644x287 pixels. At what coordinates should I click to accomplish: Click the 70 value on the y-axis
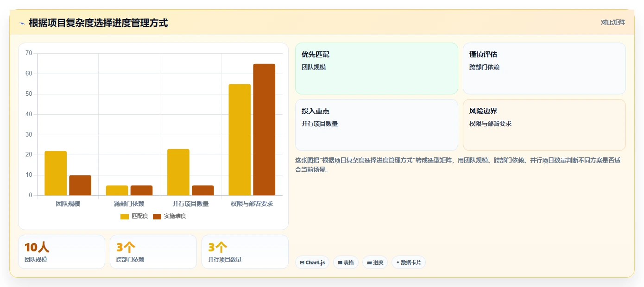click(x=29, y=53)
